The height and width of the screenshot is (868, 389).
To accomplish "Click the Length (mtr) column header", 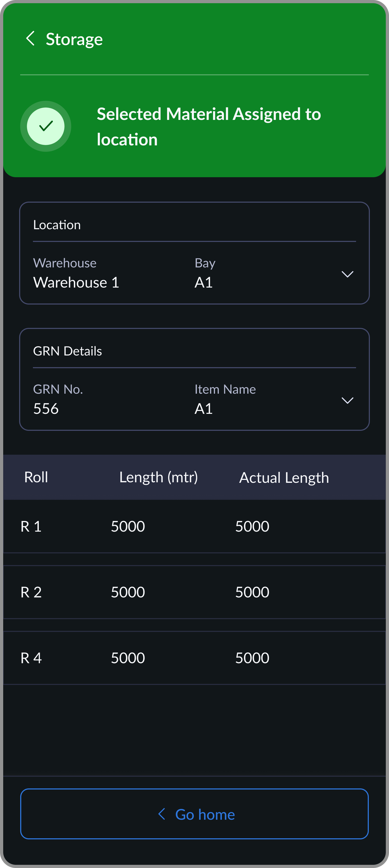I will click(159, 477).
